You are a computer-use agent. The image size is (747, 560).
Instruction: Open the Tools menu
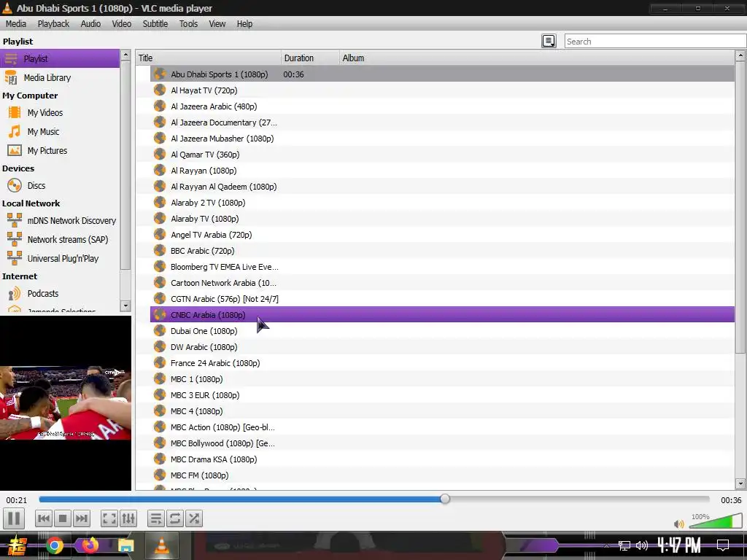tap(188, 24)
